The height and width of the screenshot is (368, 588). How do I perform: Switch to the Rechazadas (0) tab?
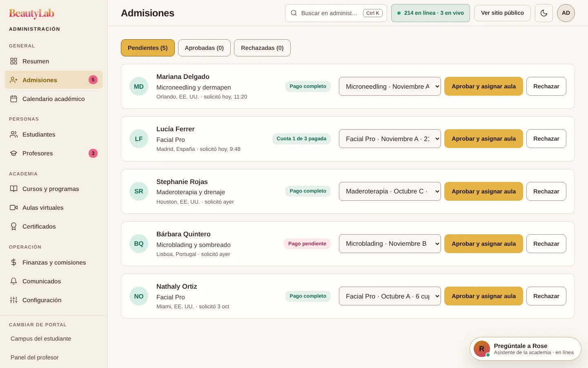[262, 48]
